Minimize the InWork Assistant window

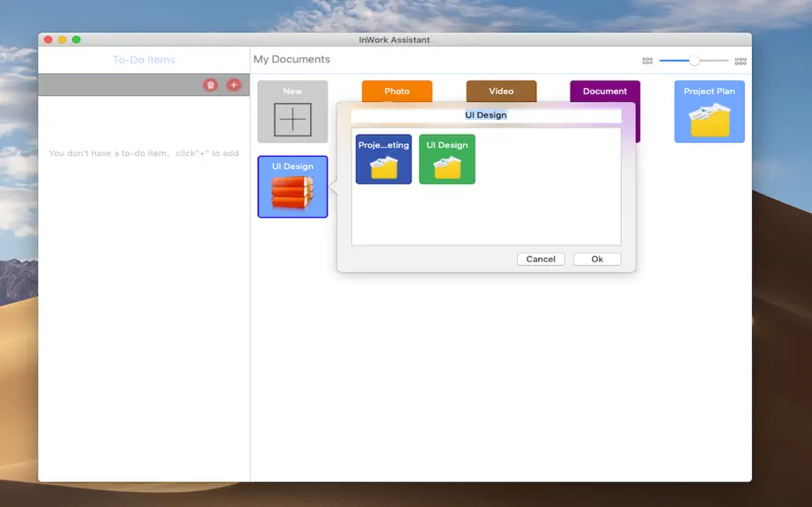[63, 40]
